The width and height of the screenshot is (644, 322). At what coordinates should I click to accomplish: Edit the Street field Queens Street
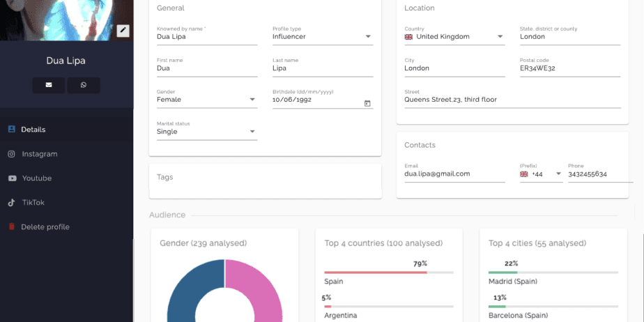point(512,98)
